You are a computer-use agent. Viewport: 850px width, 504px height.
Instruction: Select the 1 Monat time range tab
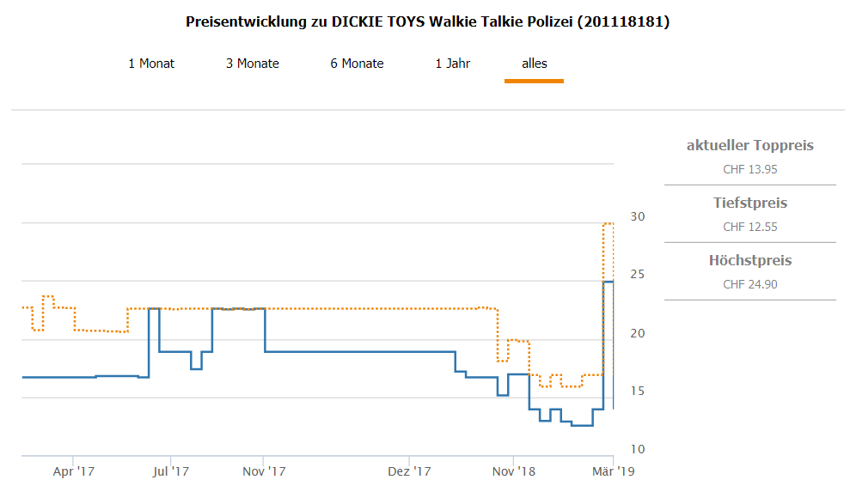[x=151, y=64]
